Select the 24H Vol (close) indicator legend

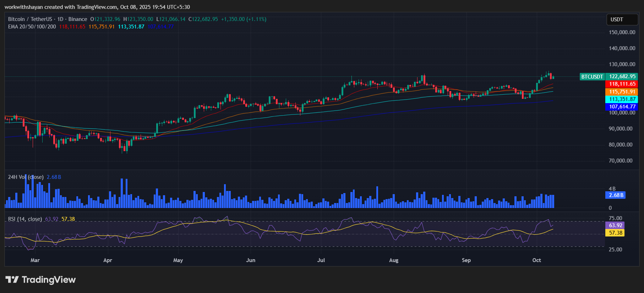click(26, 177)
